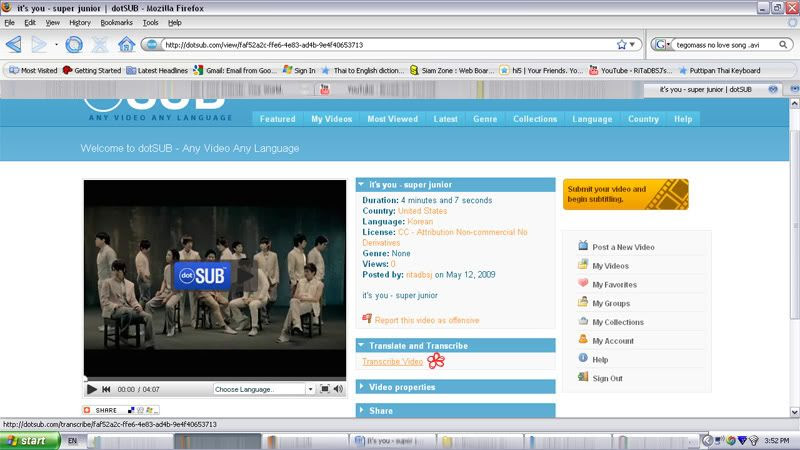Open the Collections navigation tab
The image size is (800, 450).
coord(535,119)
